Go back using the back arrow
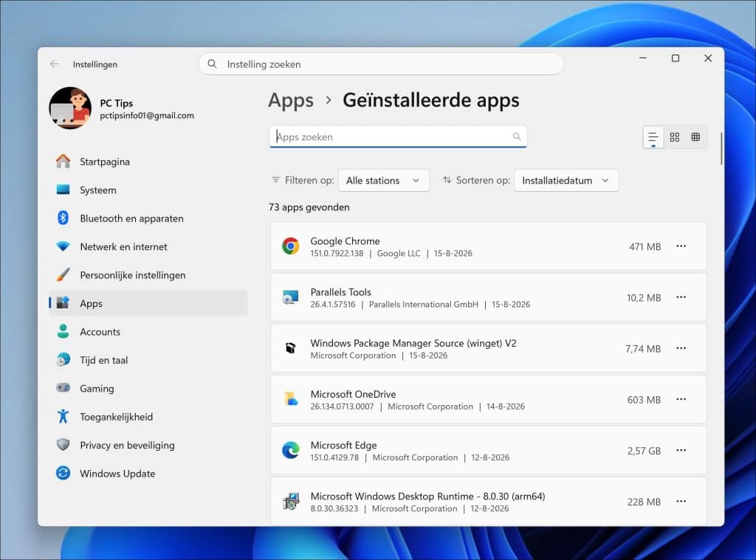 [55, 64]
